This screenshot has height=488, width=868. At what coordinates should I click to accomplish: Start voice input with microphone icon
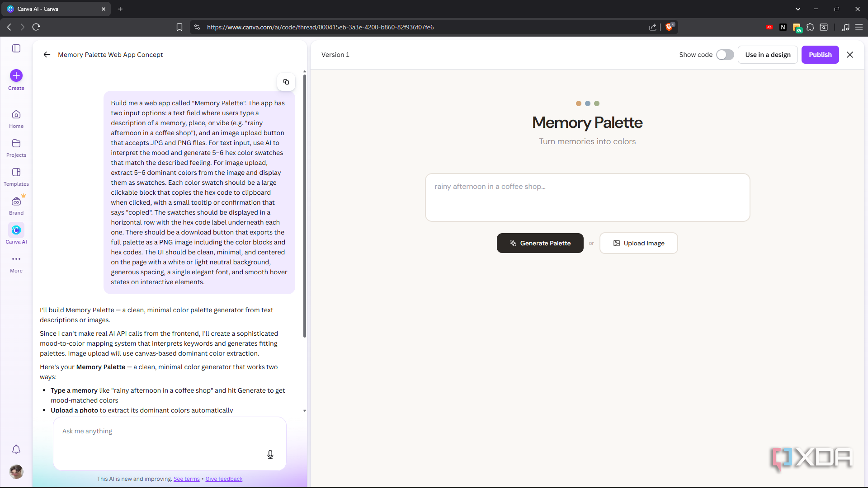pyautogui.click(x=270, y=455)
